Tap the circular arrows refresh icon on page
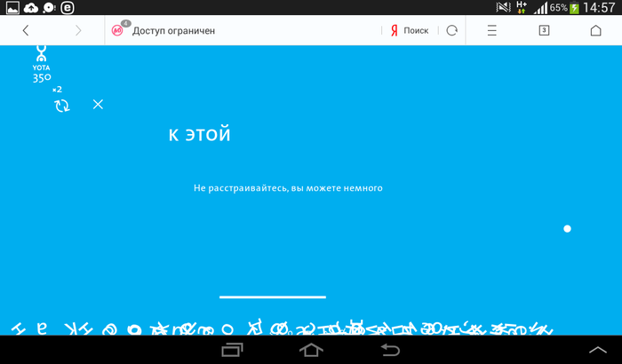This screenshot has width=622, height=364. (61, 106)
